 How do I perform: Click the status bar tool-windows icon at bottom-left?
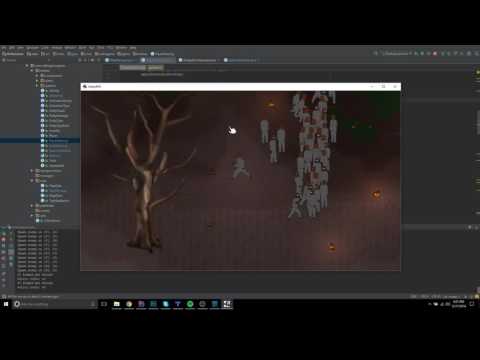tap(4, 296)
